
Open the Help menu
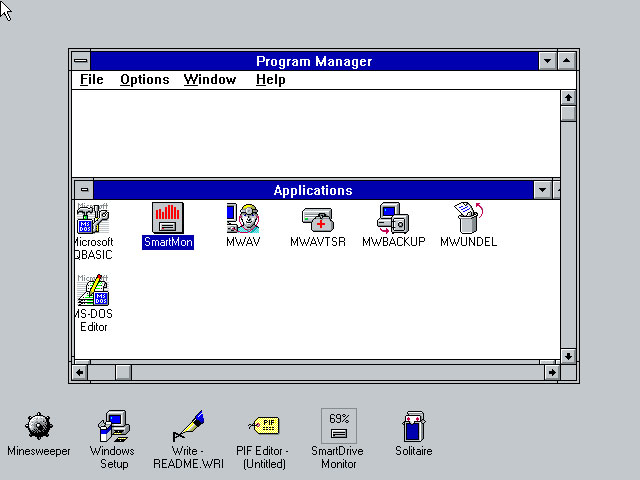pos(271,80)
